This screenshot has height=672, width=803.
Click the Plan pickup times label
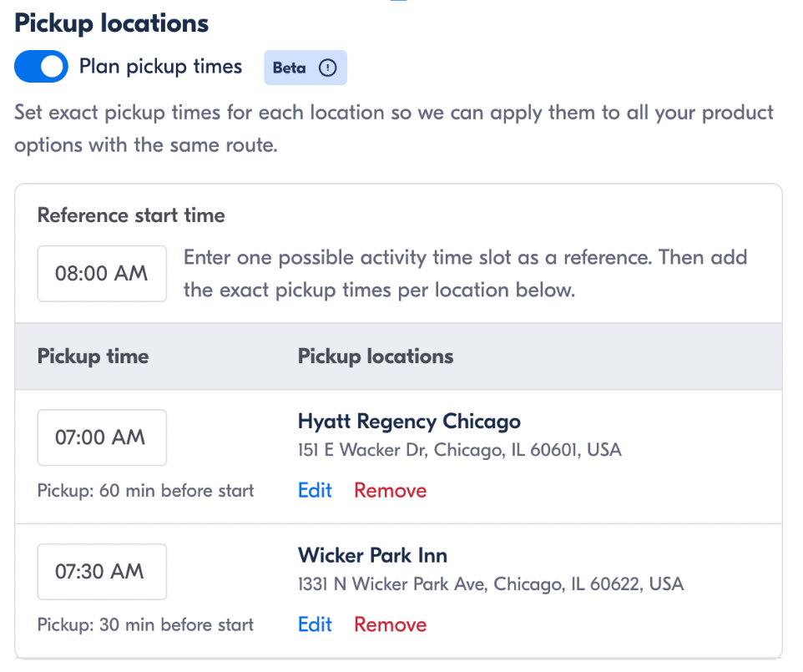click(161, 67)
